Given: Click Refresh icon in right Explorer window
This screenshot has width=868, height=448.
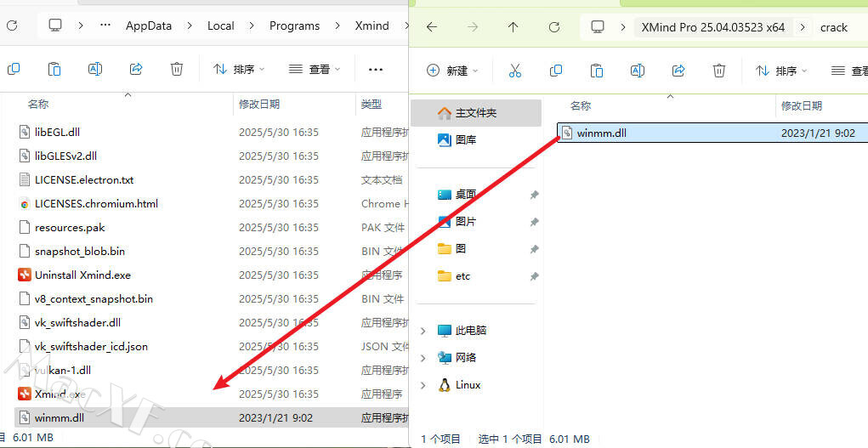Looking at the screenshot, I should [554, 27].
